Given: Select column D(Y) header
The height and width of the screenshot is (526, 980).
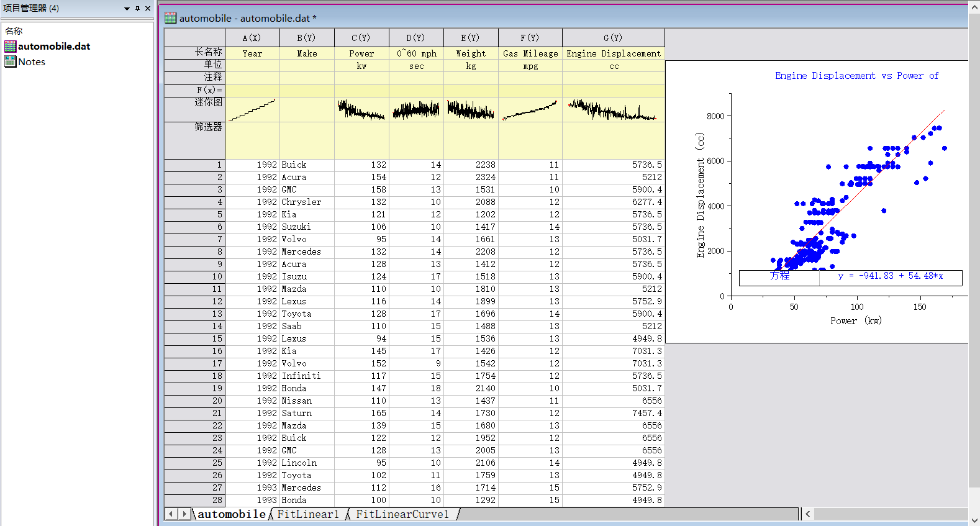Looking at the screenshot, I should 416,38.
